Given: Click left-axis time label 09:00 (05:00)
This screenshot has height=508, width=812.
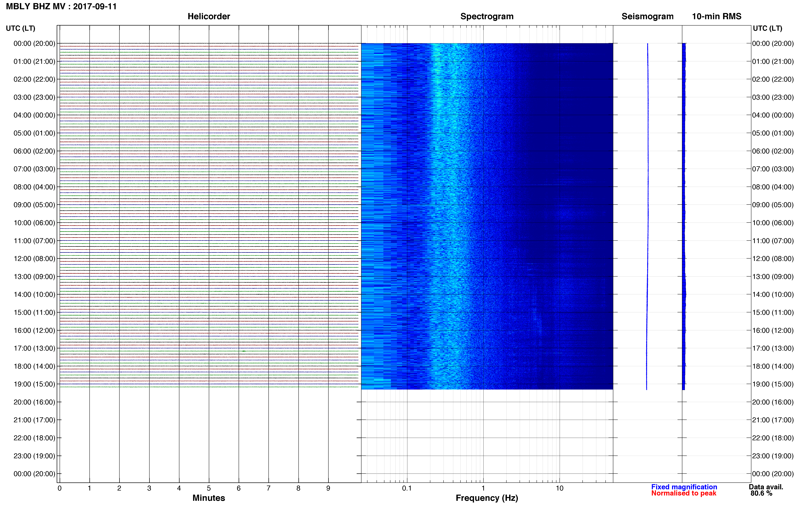Looking at the screenshot, I should coord(34,205).
